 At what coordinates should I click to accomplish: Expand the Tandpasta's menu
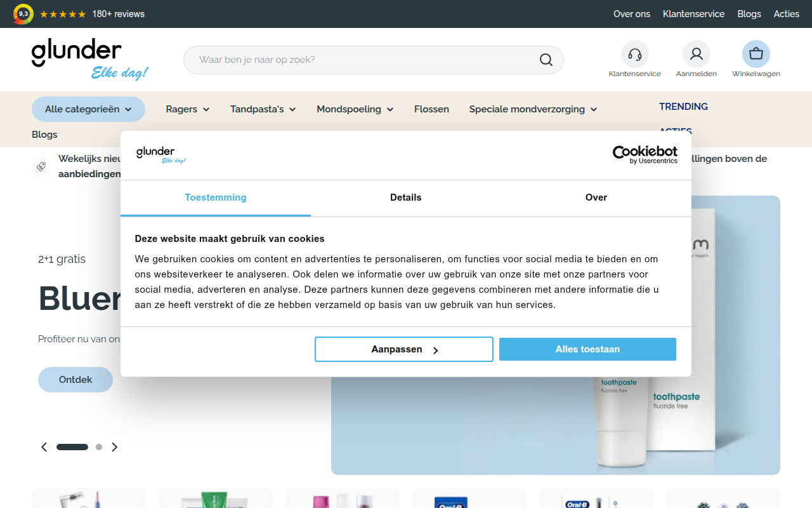263,109
